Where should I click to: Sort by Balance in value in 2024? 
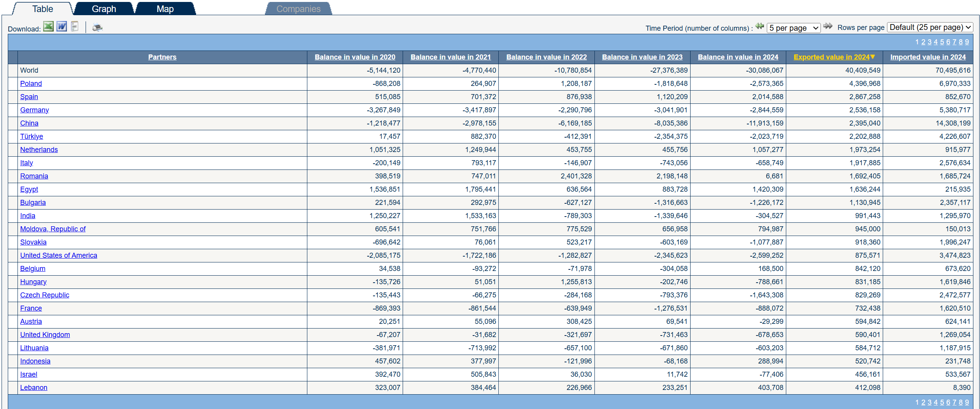[738, 57]
